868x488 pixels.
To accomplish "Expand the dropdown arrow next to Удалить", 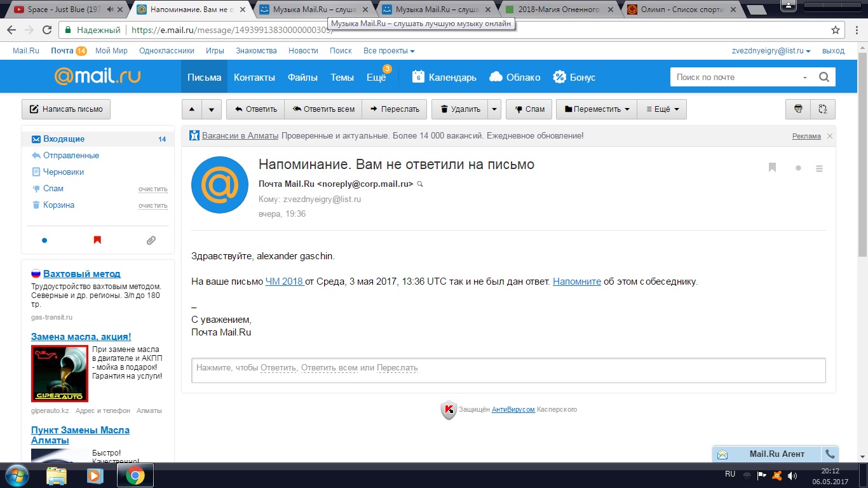I will tap(494, 109).
